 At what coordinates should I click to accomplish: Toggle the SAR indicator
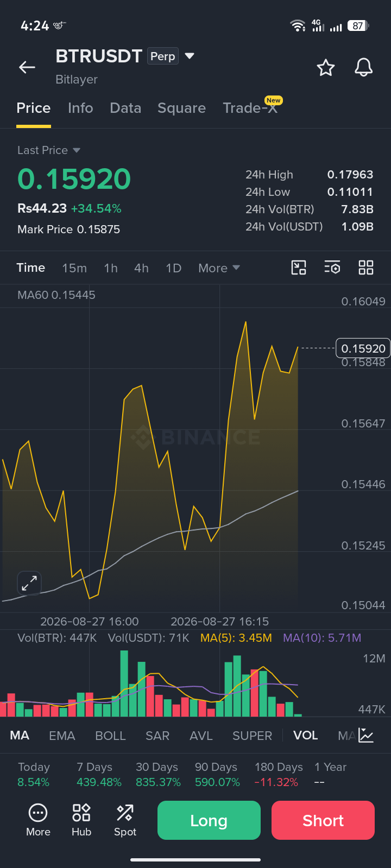pos(157,736)
